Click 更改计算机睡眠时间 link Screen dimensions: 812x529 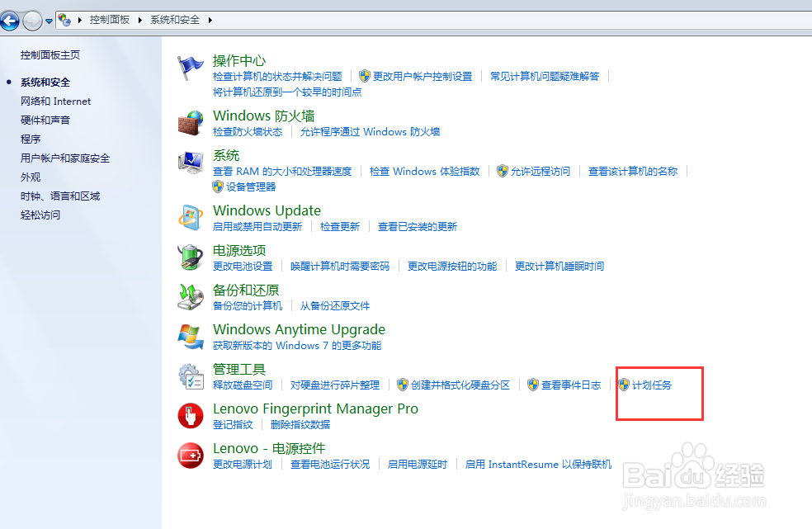click(x=559, y=266)
